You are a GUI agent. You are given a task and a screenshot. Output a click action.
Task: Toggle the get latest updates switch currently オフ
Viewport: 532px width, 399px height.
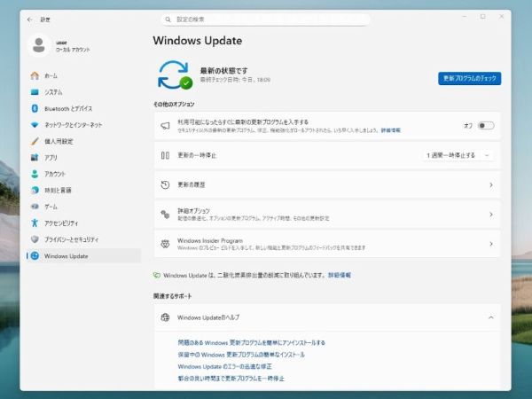coord(486,126)
